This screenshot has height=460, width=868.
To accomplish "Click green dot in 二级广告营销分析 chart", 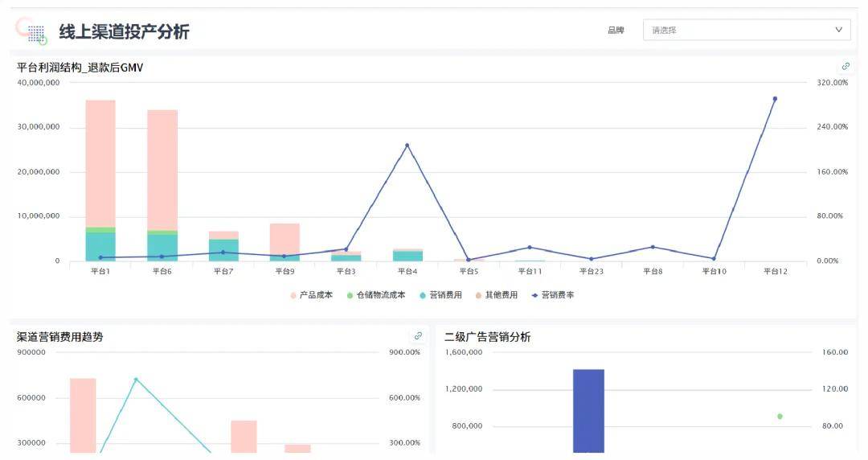I will coord(780,416).
